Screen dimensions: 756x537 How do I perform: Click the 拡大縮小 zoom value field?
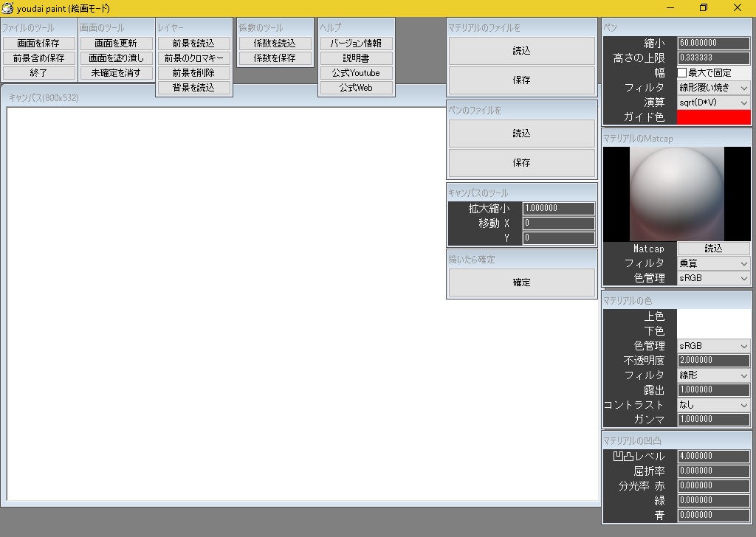click(x=558, y=209)
